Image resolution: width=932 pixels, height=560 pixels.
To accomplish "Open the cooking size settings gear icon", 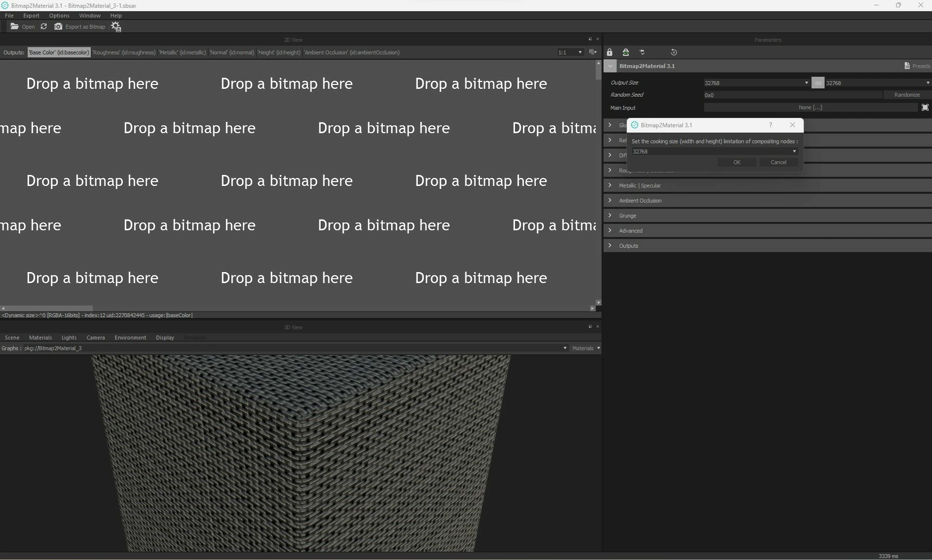I will coord(116,27).
